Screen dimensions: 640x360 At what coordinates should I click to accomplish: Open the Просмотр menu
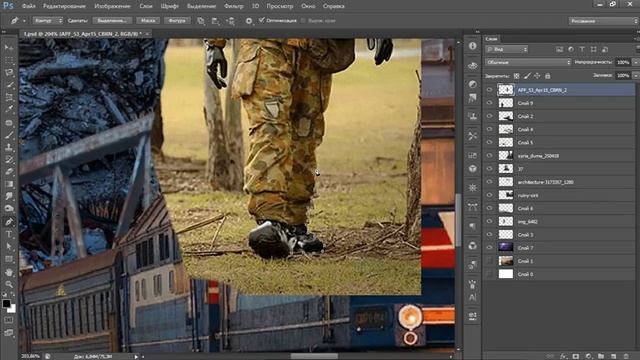click(280, 6)
